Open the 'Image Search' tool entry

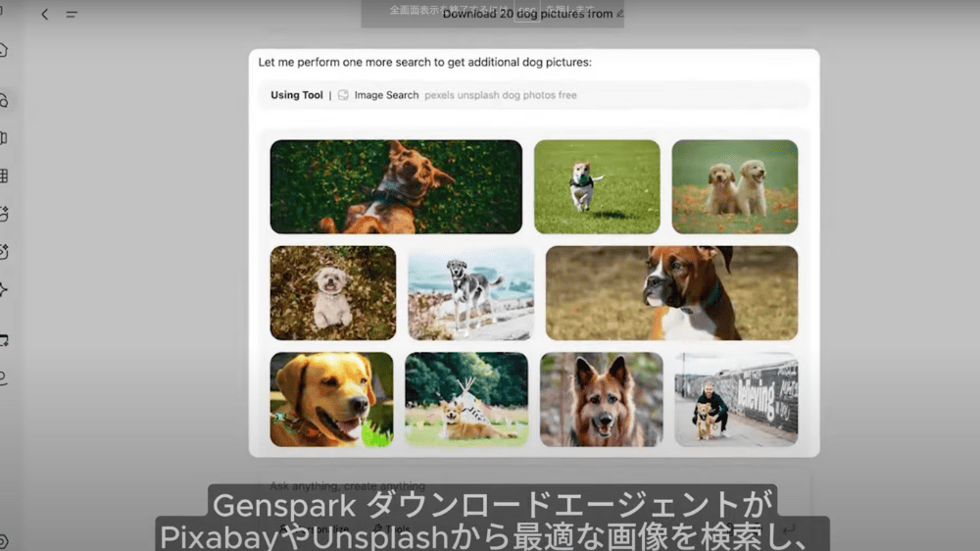pos(386,95)
